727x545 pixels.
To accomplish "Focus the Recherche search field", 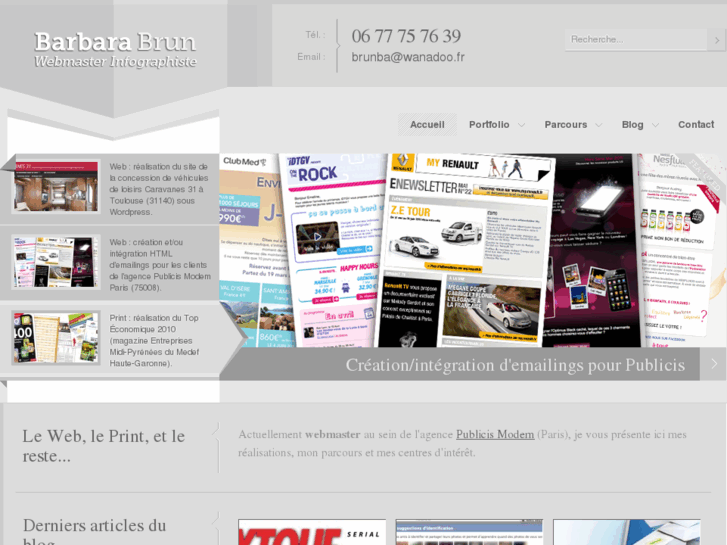I will click(x=636, y=39).
